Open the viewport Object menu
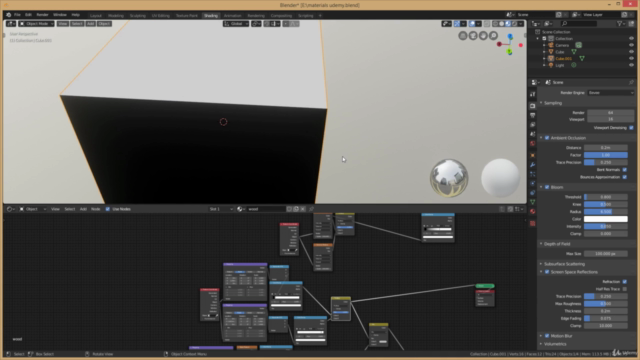Image resolution: width=640 pixels, height=360 pixels. pyautogui.click(x=104, y=24)
